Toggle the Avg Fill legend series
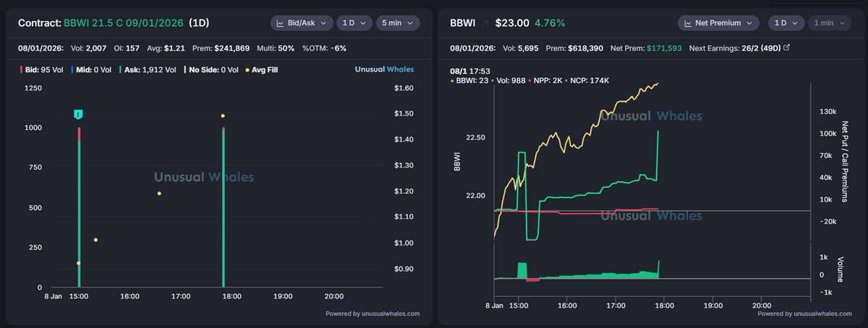 262,70
